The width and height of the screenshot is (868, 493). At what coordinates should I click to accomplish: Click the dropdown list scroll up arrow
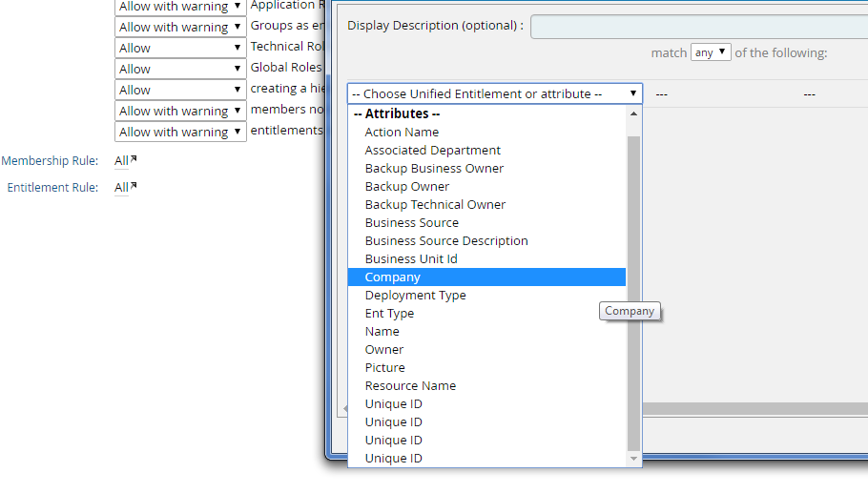(x=634, y=114)
